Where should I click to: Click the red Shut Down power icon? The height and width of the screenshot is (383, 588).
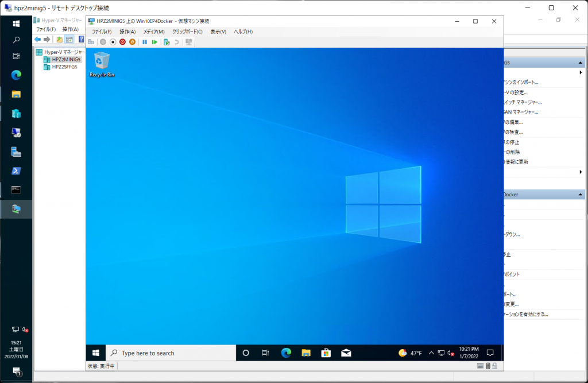point(122,42)
